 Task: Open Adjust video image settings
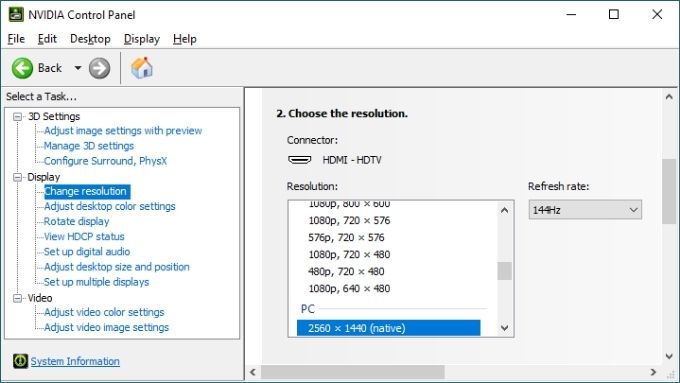[106, 327]
